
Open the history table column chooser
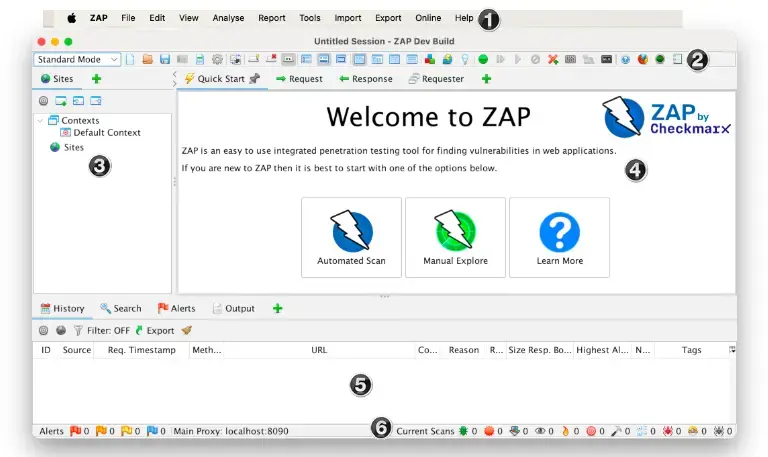[x=732, y=350]
